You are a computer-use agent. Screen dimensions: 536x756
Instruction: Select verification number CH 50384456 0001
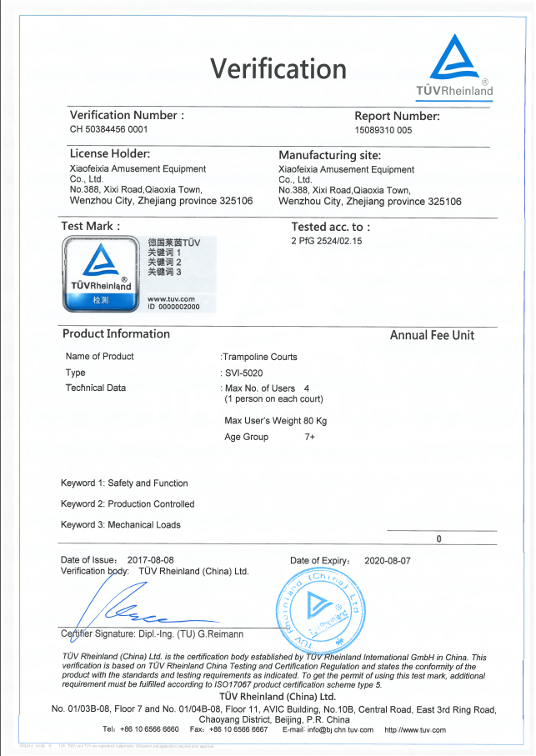pyautogui.click(x=109, y=129)
